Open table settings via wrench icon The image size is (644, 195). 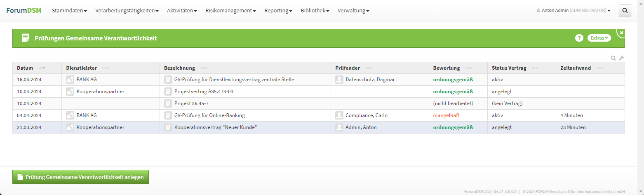[622, 58]
